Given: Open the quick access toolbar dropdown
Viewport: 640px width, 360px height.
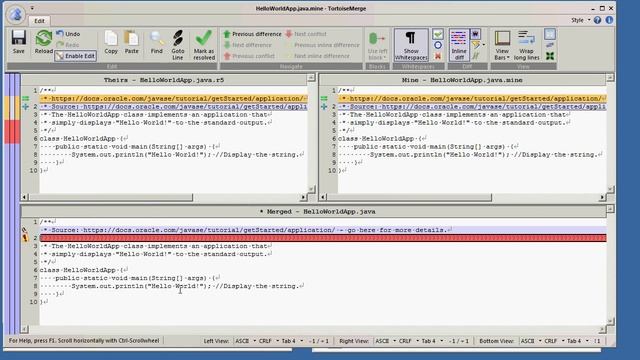Looking at the screenshot, I should (x=32, y=8).
